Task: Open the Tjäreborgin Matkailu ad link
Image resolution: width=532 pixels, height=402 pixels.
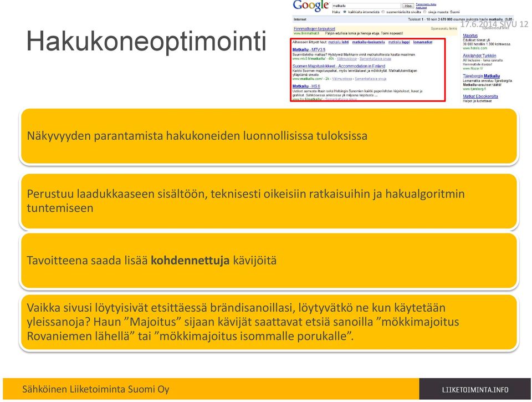Action: click(481, 76)
